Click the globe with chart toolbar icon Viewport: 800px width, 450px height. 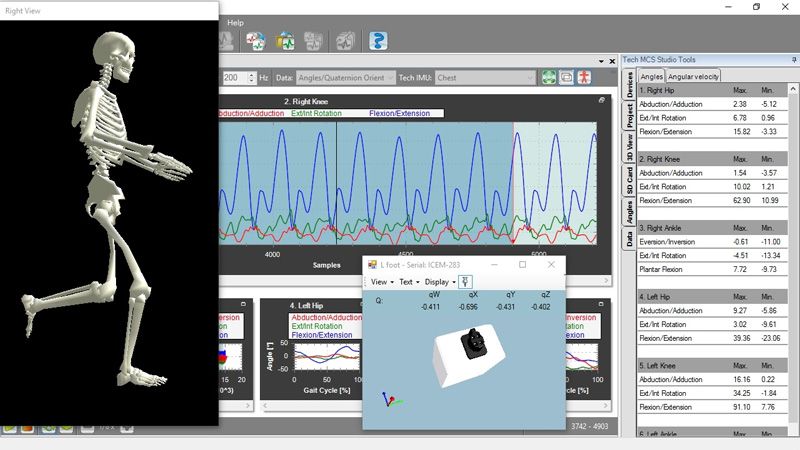[x=256, y=41]
